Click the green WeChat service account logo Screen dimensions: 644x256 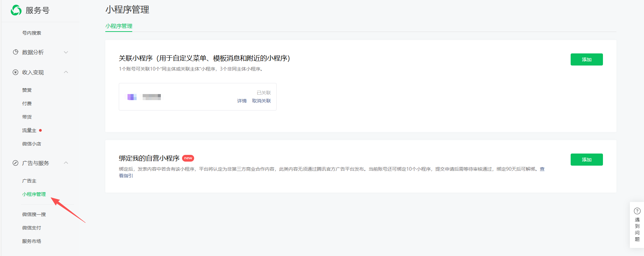click(x=16, y=10)
